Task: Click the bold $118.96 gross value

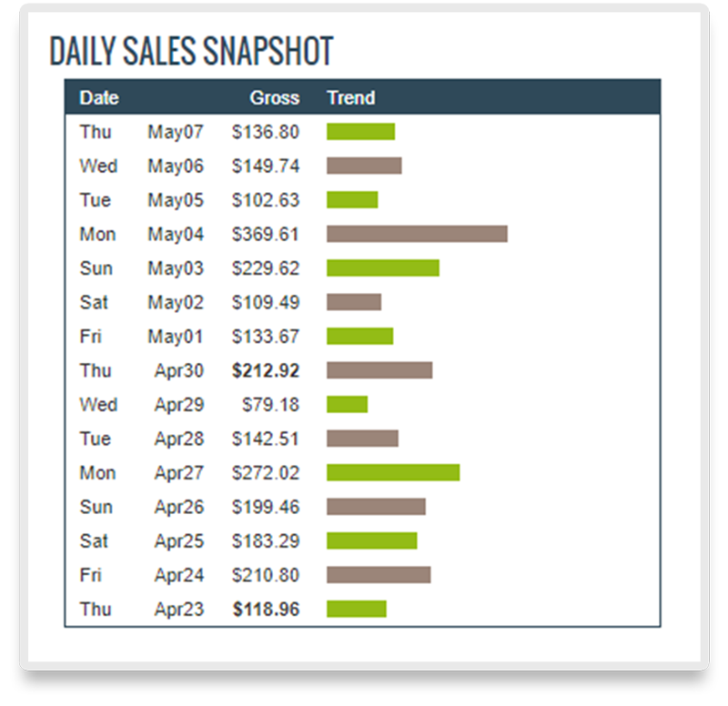Action: click(266, 610)
